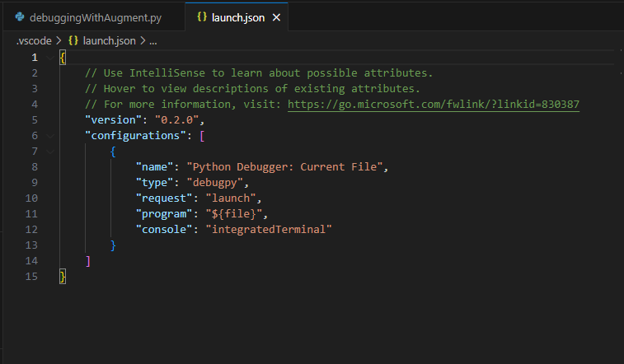624x364 pixels.
Task: Collapse the configuration object fold at line 7
Action: click(x=50, y=152)
